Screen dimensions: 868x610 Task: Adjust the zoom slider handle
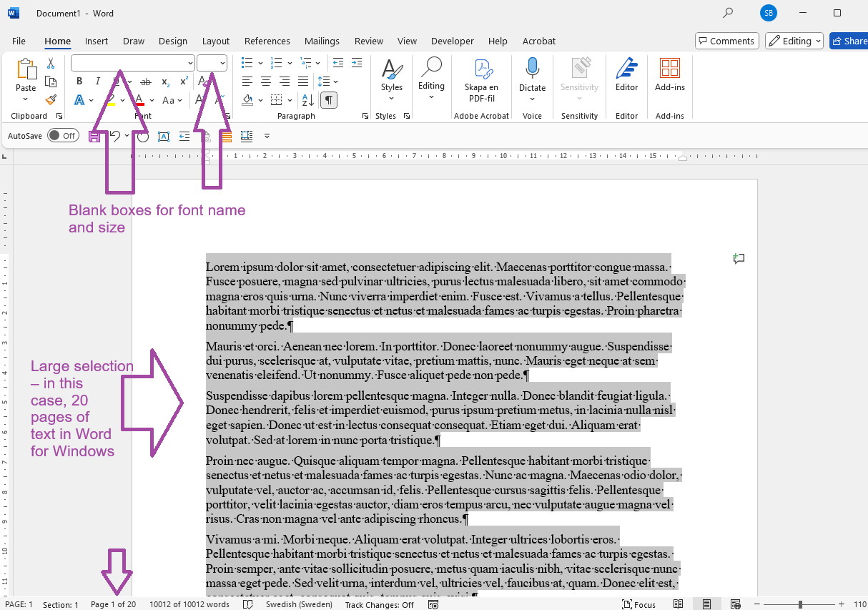point(800,604)
